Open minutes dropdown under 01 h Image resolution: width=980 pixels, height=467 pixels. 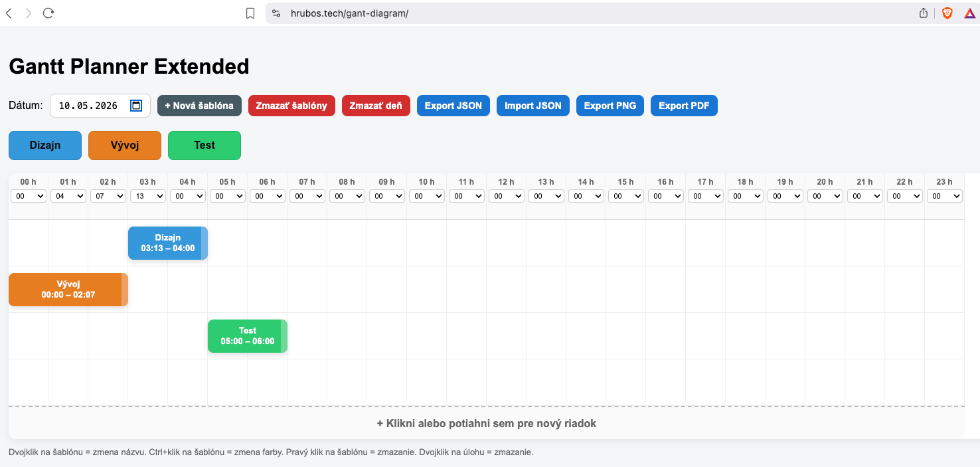68,196
